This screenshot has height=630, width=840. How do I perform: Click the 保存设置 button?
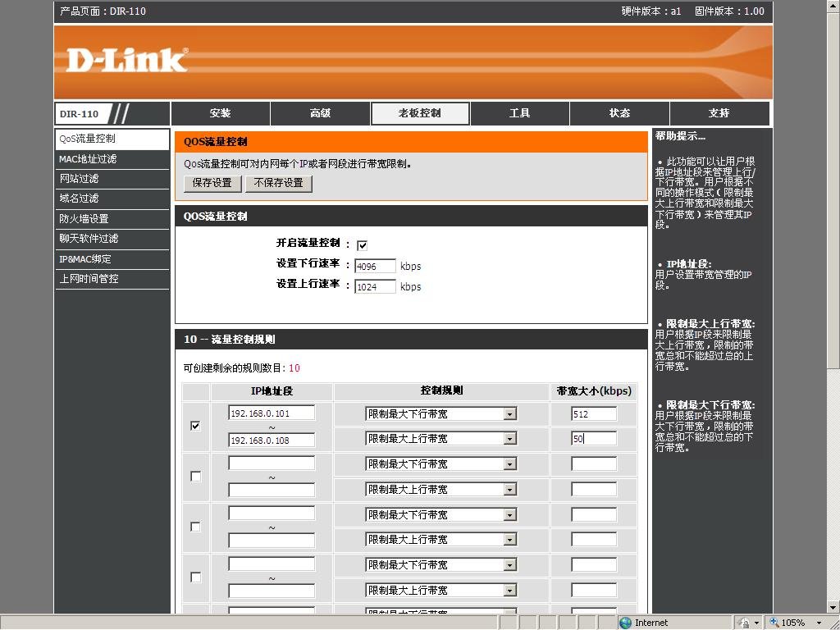tap(211, 184)
